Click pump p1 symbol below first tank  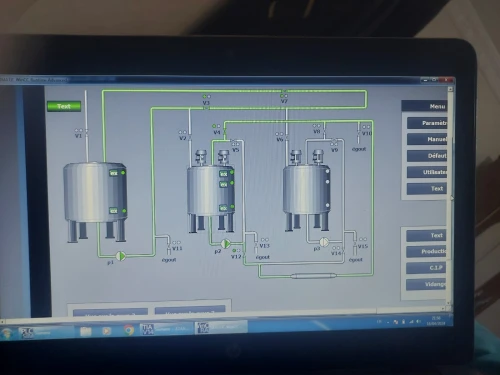tap(121, 256)
